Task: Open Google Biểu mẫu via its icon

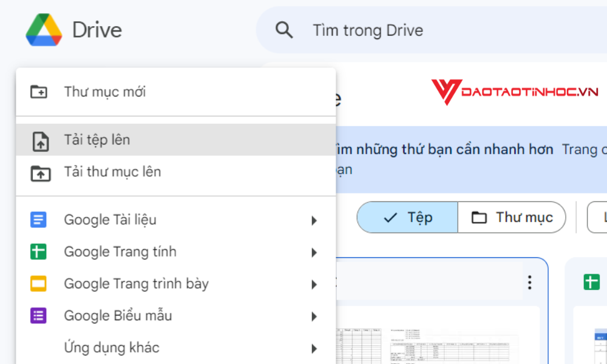Action: coord(38,315)
